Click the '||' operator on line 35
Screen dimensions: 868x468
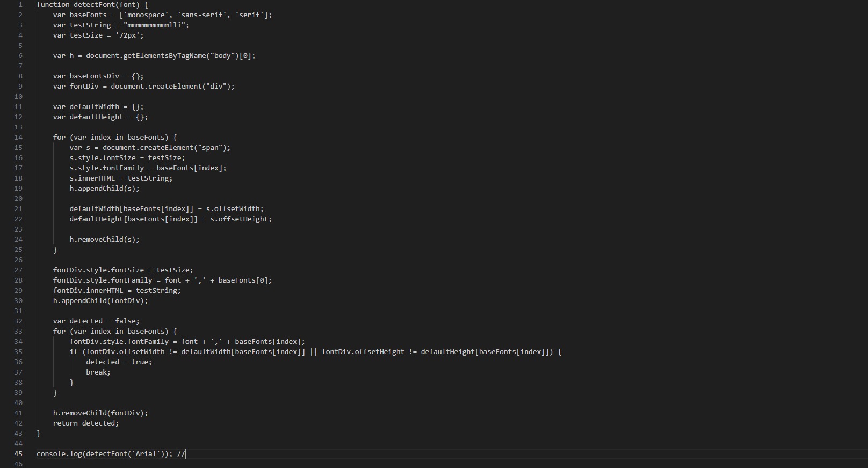click(313, 351)
